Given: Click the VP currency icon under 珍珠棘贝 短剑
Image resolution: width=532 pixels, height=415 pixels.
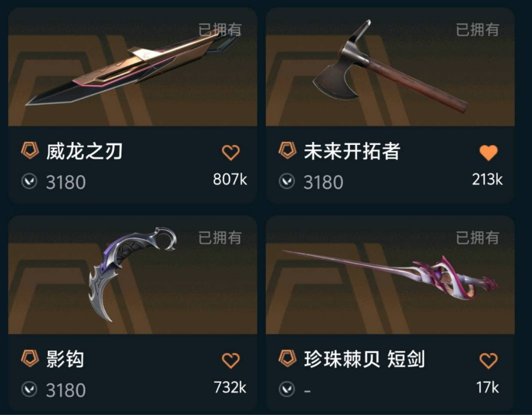Looking at the screenshot, I should click(287, 389).
